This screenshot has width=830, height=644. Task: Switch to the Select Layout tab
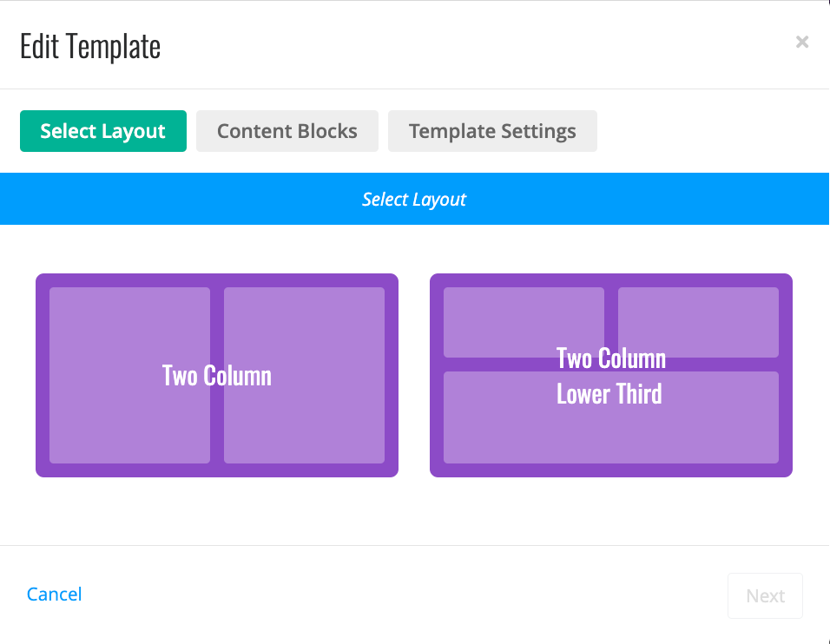103,131
